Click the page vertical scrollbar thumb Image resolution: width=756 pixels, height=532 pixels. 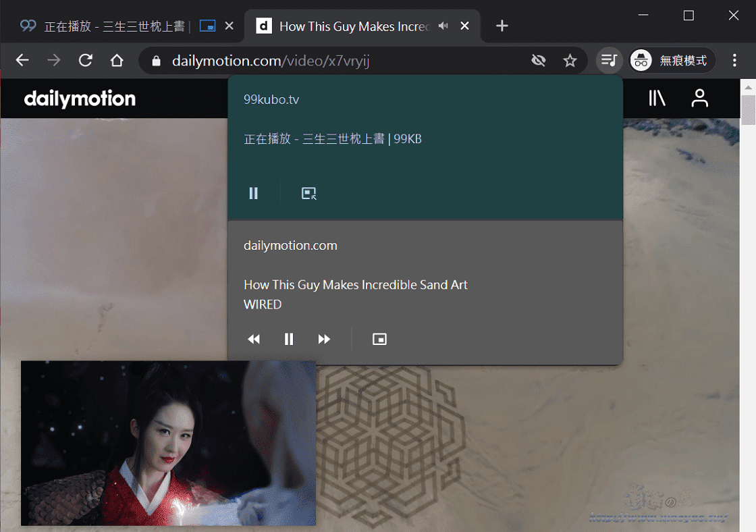point(748,110)
